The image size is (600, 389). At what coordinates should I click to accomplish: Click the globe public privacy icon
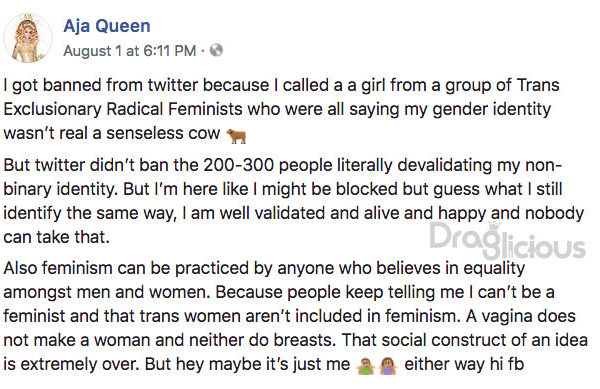[x=217, y=50]
